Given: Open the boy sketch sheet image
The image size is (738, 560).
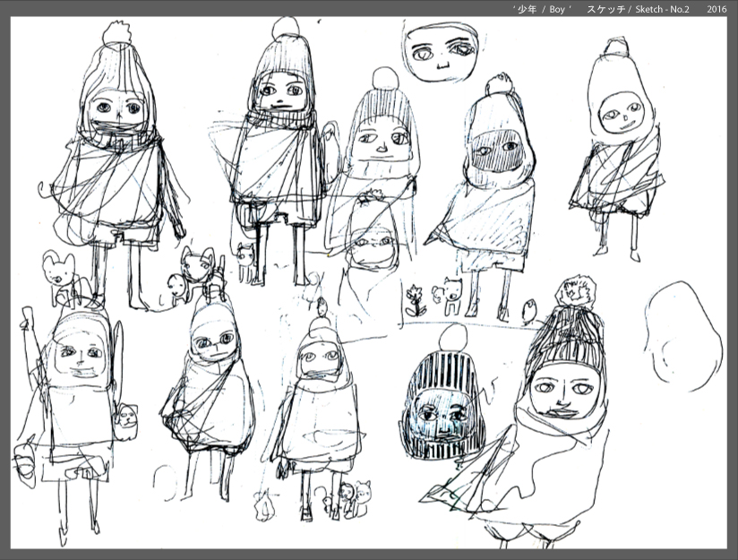Looking at the screenshot, I should [368, 282].
